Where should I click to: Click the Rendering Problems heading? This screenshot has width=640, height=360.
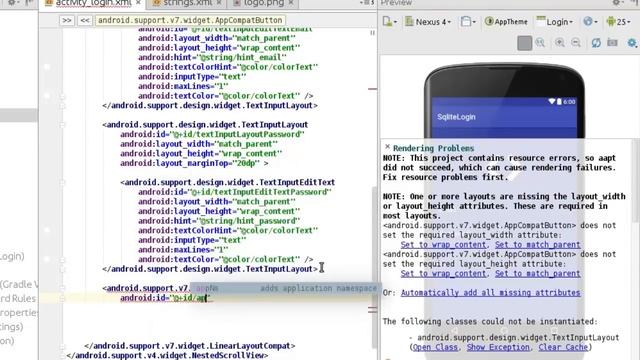433,148
